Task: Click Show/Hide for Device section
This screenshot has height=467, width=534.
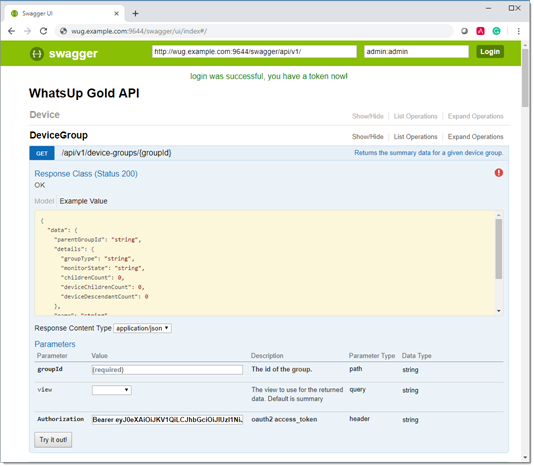Action: tap(367, 116)
